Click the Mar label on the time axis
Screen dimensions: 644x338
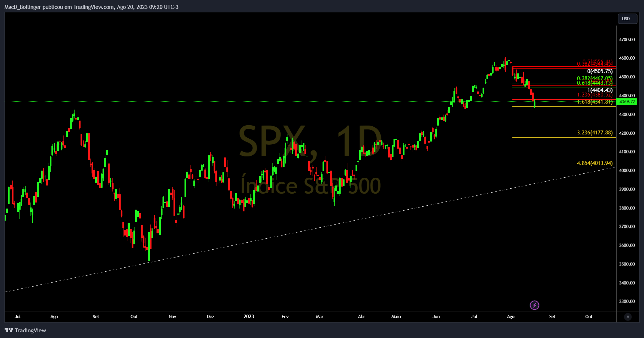point(320,317)
